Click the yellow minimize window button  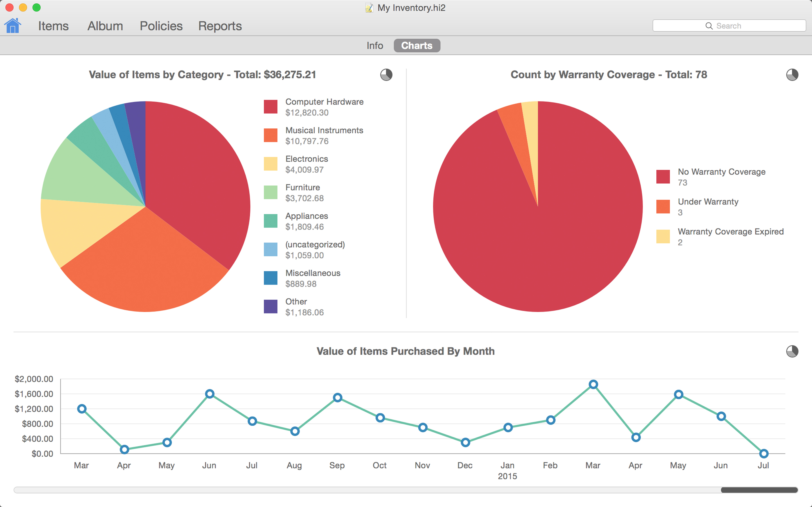coord(23,7)
